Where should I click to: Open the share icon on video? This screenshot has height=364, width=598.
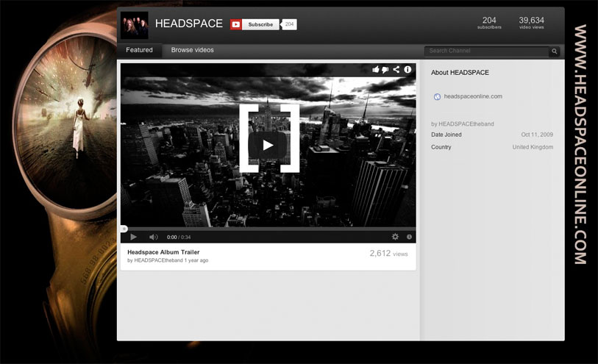[396, 70]
